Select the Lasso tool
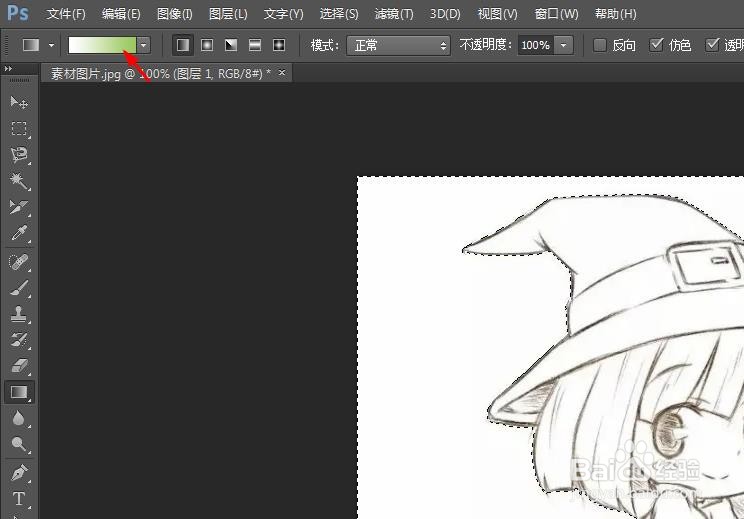 tap(19, 155)
